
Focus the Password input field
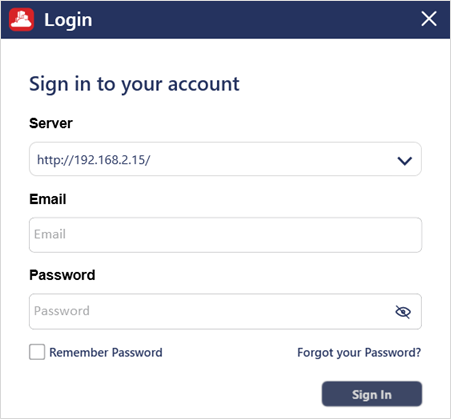tap(225, 312)
